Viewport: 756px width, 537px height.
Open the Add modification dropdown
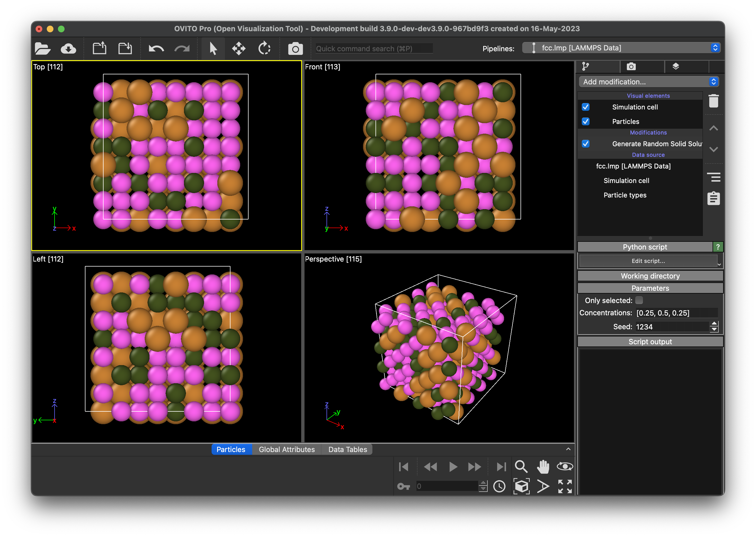(648, 82)
